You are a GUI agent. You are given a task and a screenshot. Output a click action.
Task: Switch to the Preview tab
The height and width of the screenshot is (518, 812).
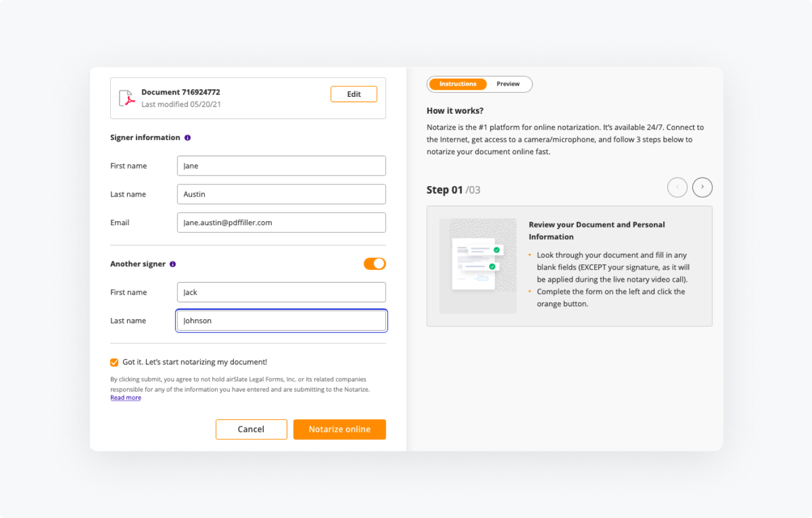click(508, 84)
